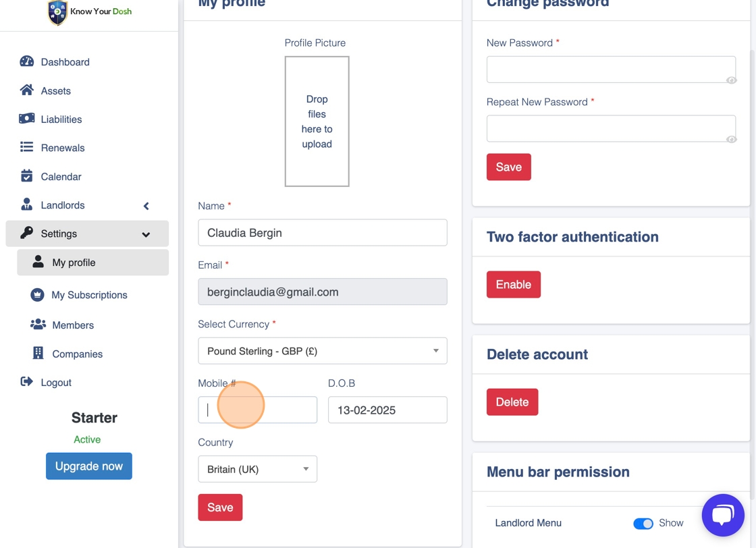This screenshot has width=756, height=548.
Task: Open My Subscriptions page
Action: pos(89,295)
